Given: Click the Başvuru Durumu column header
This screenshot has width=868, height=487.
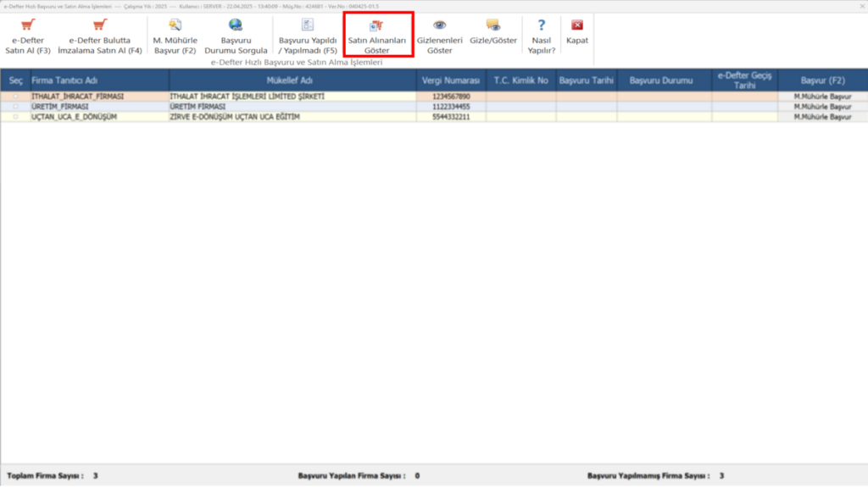Looking at the screenshot, I should (x=661, y=80).
